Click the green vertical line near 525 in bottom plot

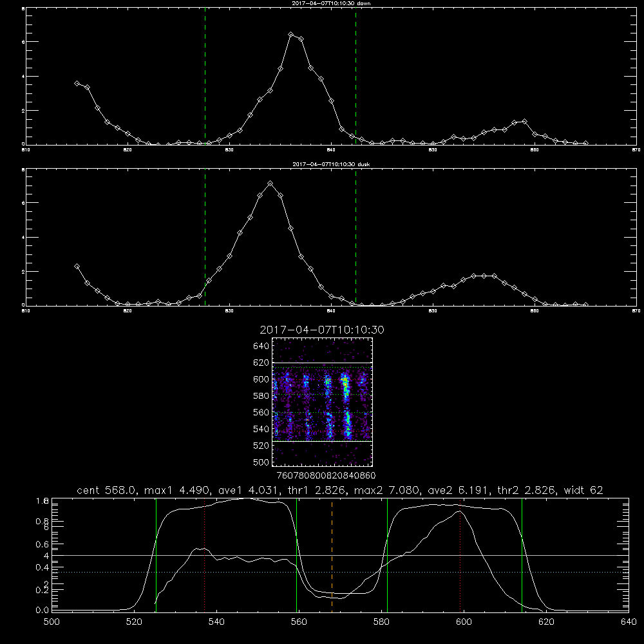(156, 555)
